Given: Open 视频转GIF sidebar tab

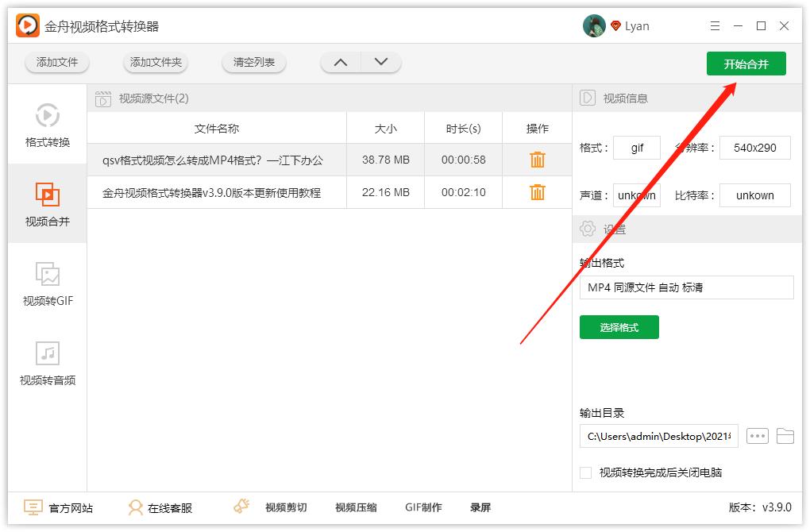Looking at the screenshot, I should click(48, 283).
